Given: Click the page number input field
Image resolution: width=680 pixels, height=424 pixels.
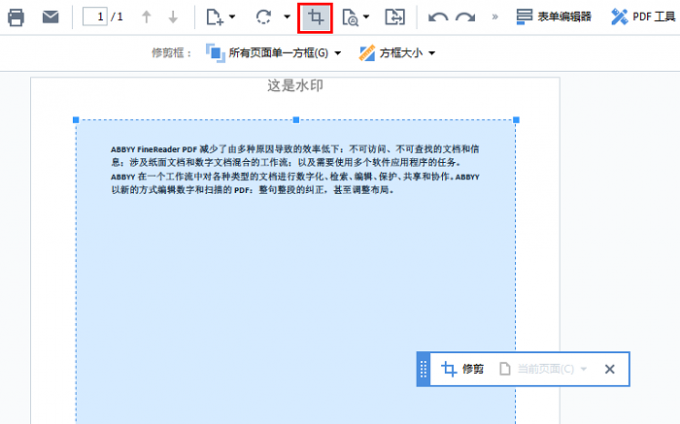Looking at the screenshot, I should (95, 17).
